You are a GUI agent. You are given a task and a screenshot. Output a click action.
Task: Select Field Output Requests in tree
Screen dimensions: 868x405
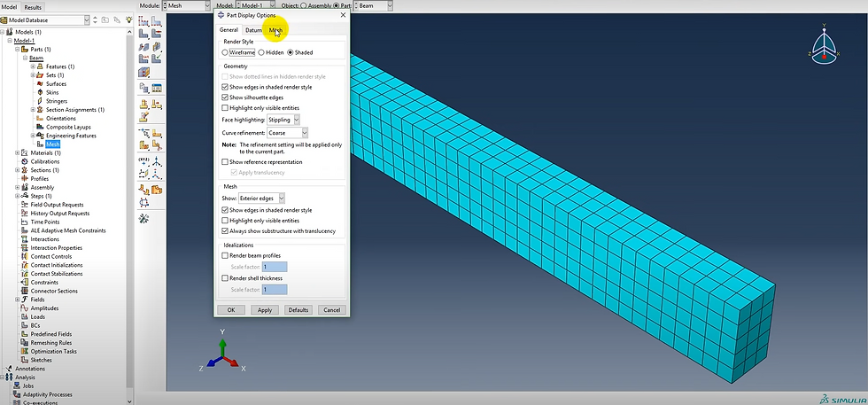[x=55, y=205]
